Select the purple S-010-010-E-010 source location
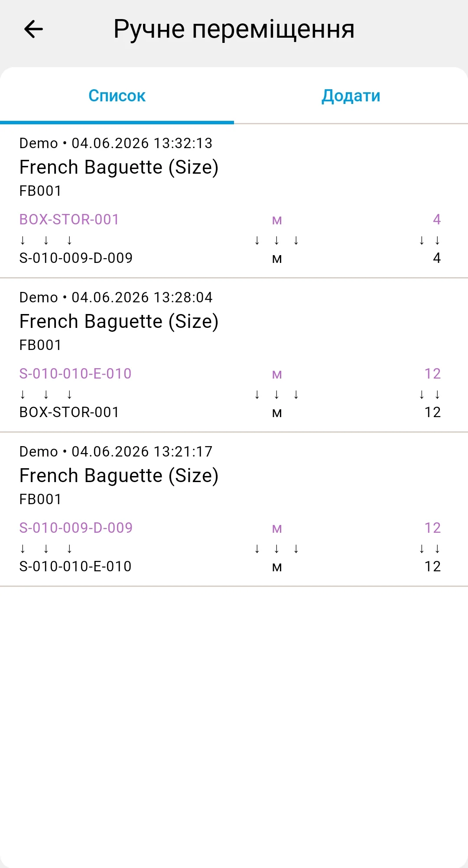Image resolution: width=468 pixels, height=868 pixels. point(75,374)
